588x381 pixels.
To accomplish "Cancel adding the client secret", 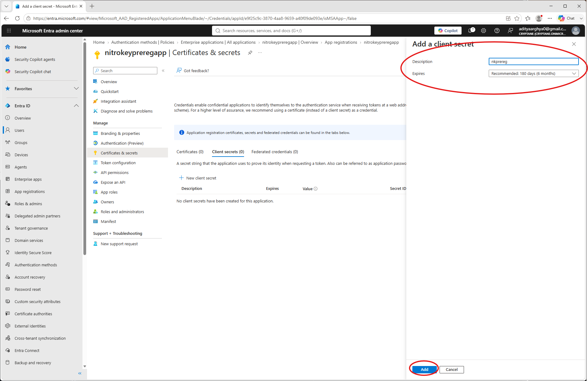I will [451, 369].
